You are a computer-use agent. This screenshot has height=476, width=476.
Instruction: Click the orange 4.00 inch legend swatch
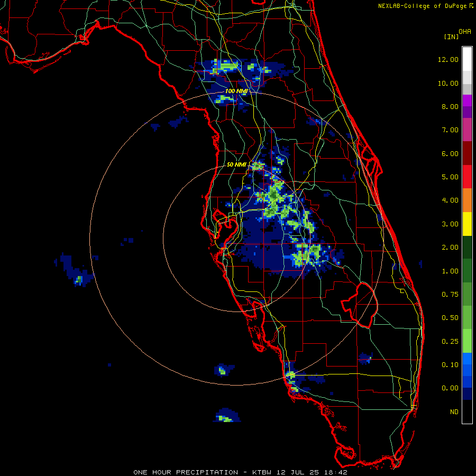tap(467, 200)
